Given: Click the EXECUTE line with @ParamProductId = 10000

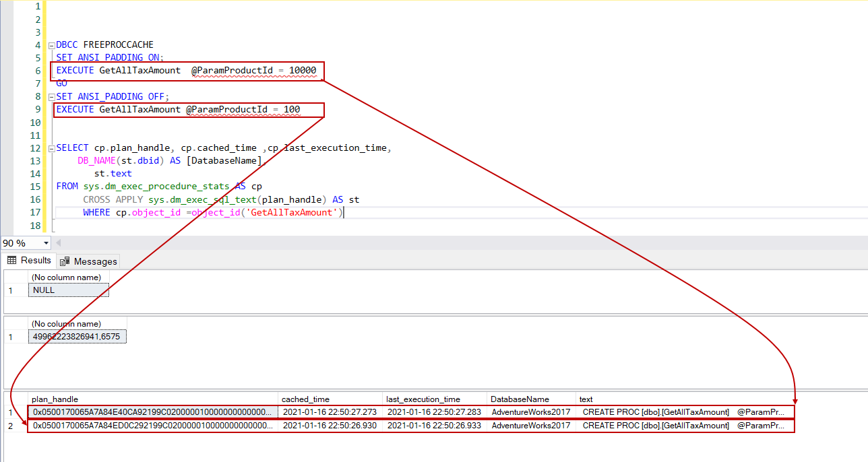Looking at the screenshot, I should [186, 71].
